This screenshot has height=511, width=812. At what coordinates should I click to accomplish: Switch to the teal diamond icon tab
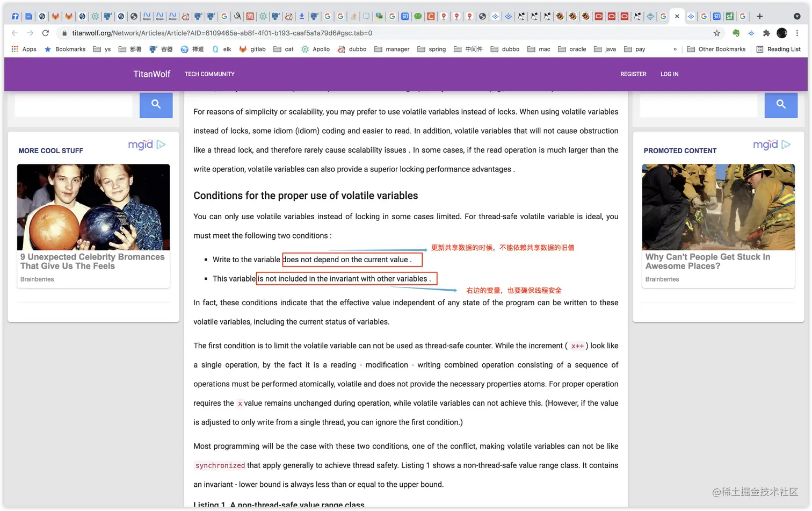[x=650, y=16]
